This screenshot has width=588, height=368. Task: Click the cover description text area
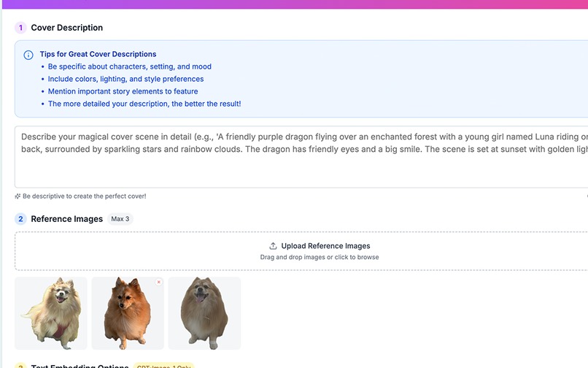[301, 157]
